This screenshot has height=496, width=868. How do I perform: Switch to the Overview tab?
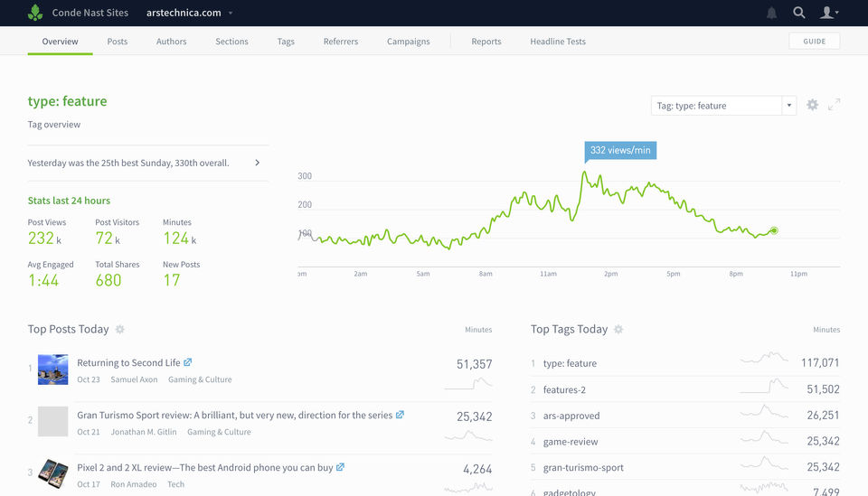pos(60,42)
